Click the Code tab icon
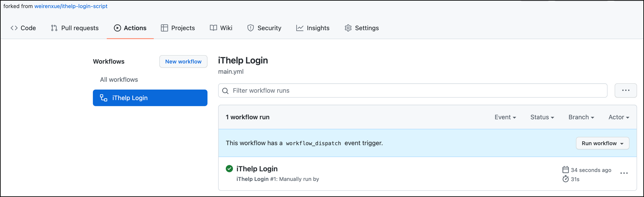644x197 pixels. (14, 28)
